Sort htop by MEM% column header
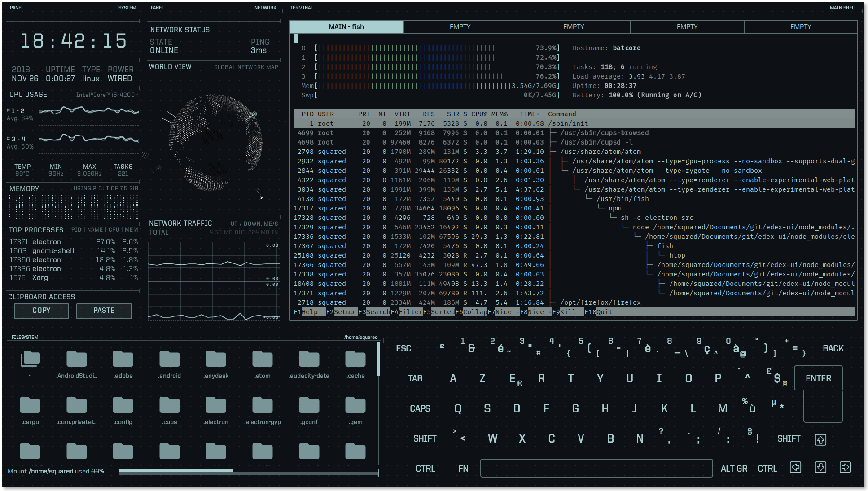 [x=499, y=114]
